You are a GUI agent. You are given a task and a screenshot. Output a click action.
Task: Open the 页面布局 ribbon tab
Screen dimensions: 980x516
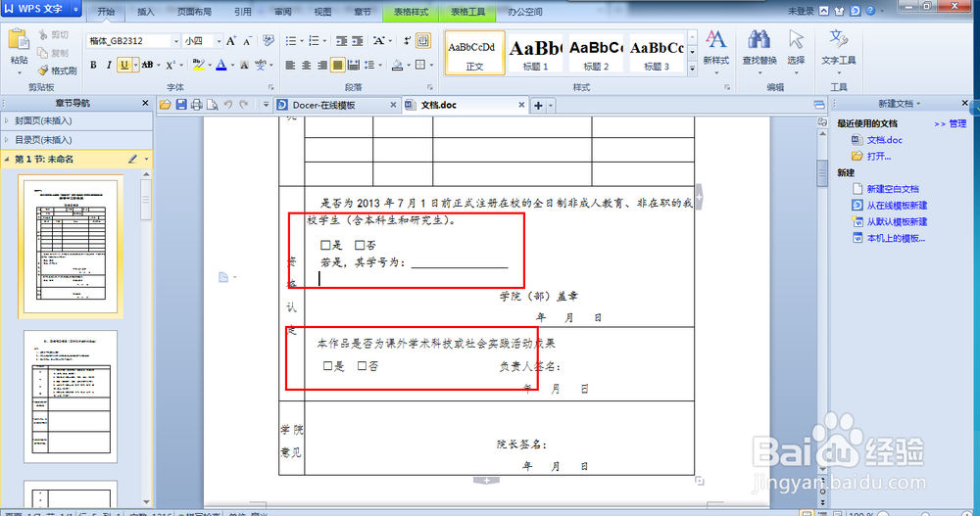194,12
